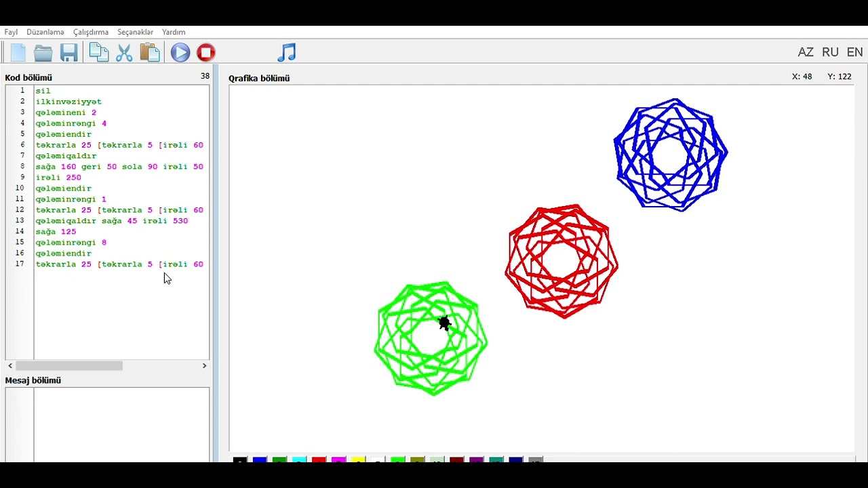Screen dimensions: 868x488
Task: Pick the blue color swatch in the palette
Action: 259,461
